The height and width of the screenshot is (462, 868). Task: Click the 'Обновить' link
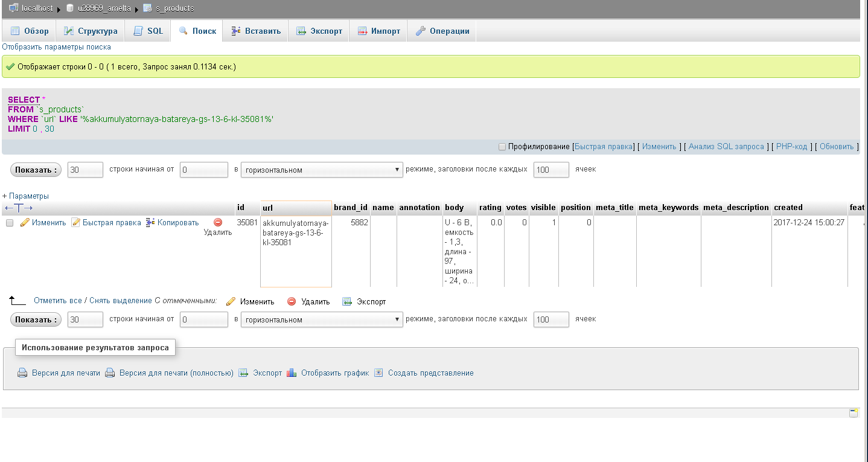tap(837, 147)
